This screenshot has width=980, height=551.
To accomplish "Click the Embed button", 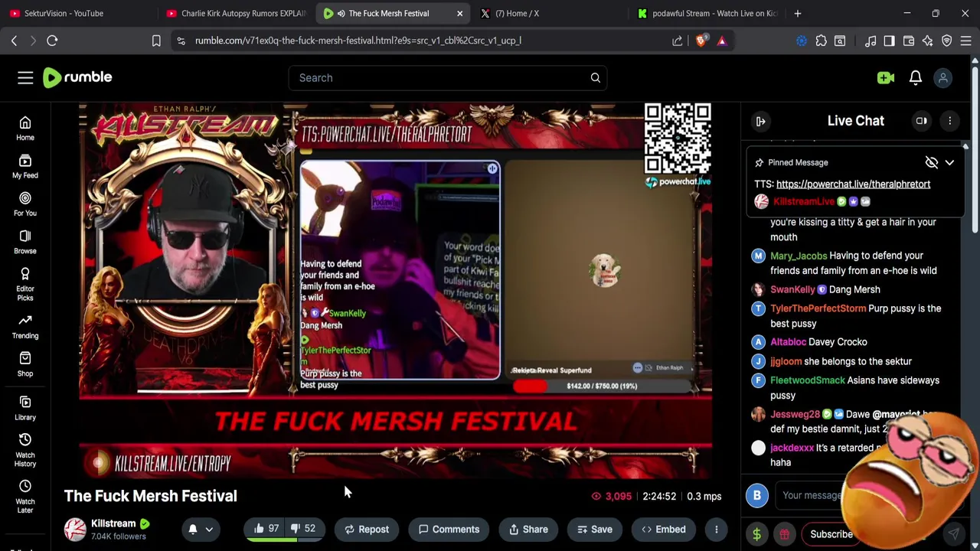I will pos(663,529).
